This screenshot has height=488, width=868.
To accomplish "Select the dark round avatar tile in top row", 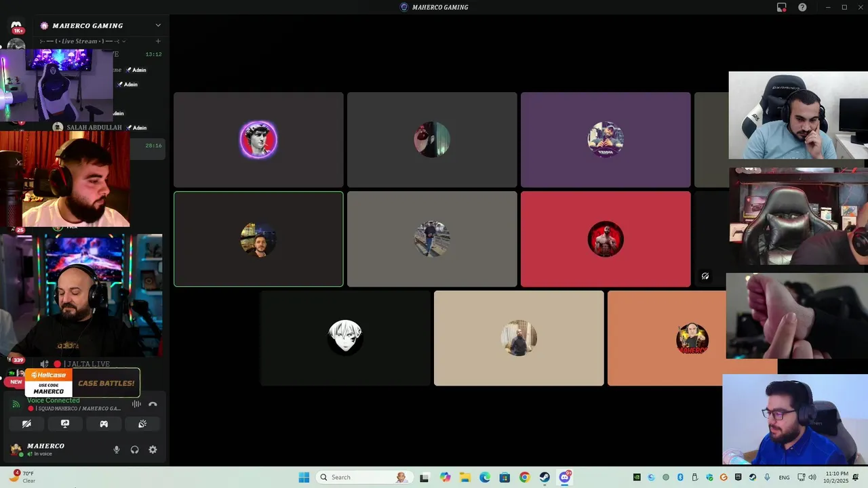I will (x=432, y=140).
